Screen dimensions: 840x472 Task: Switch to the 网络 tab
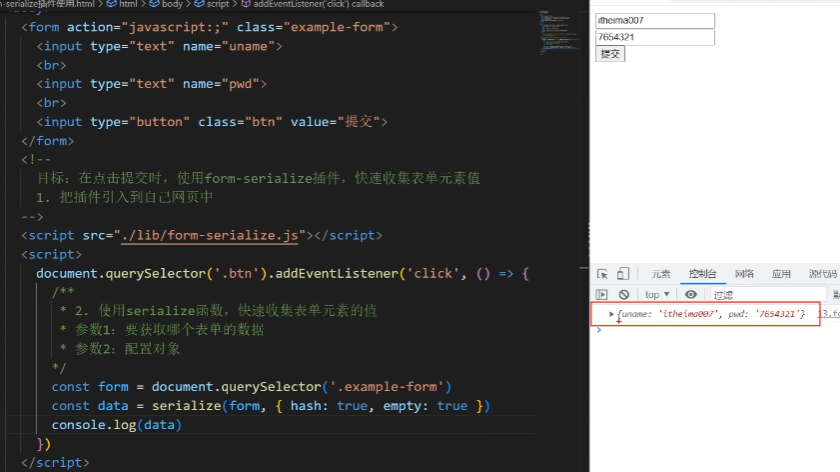click(744, 274)
